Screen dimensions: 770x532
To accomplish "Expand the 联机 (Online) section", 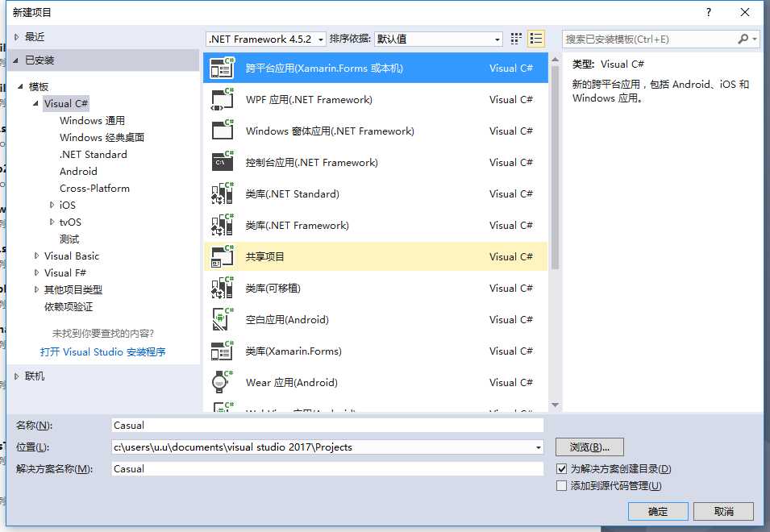I will pyautogui.click(x=17, y=376).
